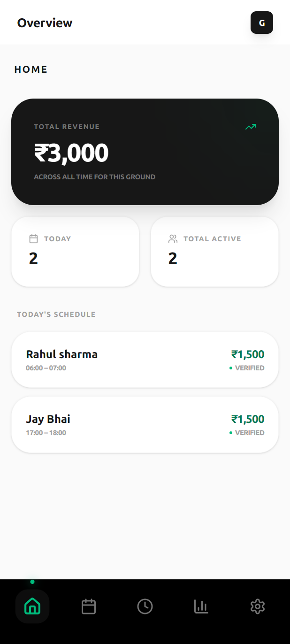This screenshot has width=290, height=644.
Task: Open the Total Active count card
Action: [214, 252]
